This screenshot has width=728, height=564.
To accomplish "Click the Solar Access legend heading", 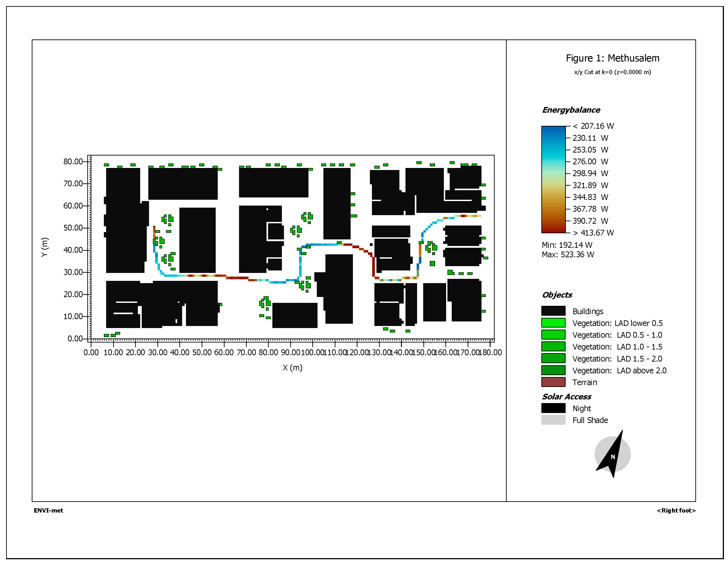I will (x=566, y=396).
